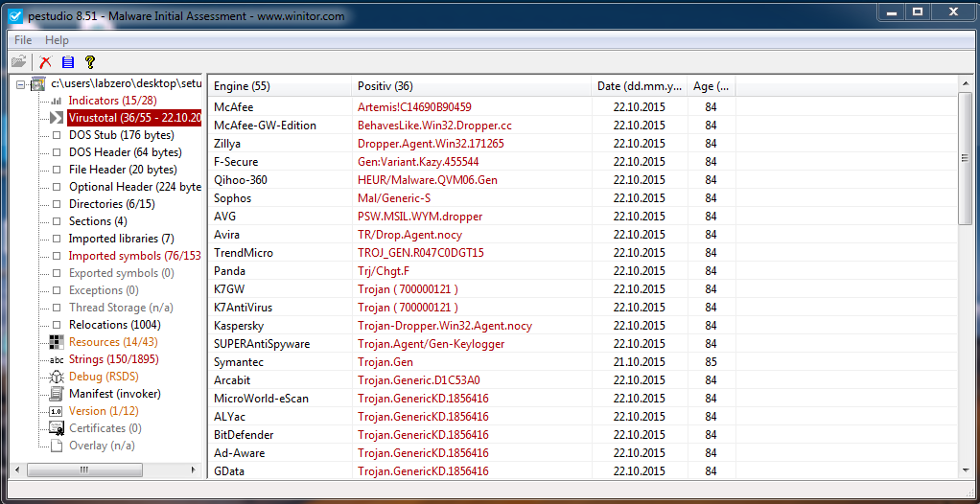Click the results list scroll up arrow
This screenshot has height=504, width=980.
click(x=965, y=83)
